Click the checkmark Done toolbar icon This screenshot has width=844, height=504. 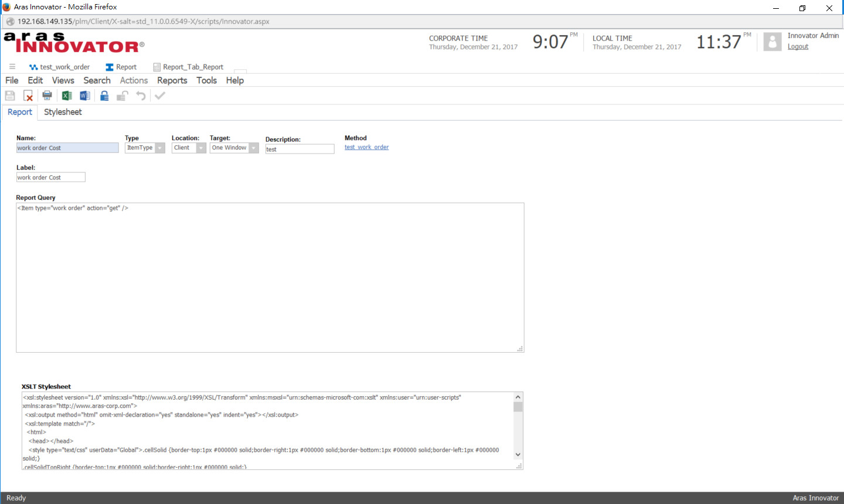160,96
